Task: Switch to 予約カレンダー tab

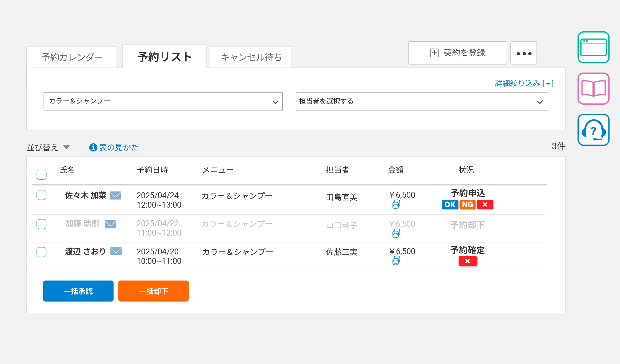Action: [x=71, y=57]
